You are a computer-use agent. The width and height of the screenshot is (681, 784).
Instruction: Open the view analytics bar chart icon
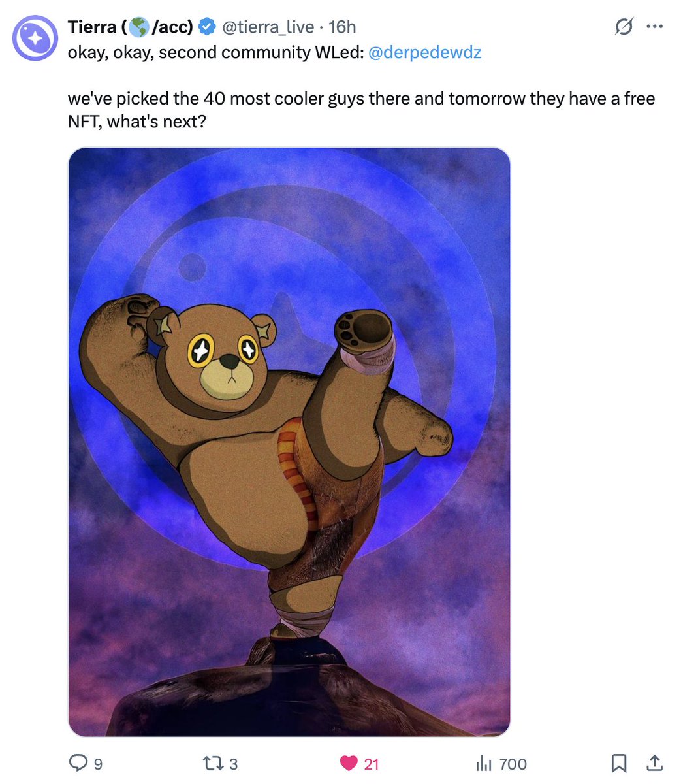click(x=484, y=762)
